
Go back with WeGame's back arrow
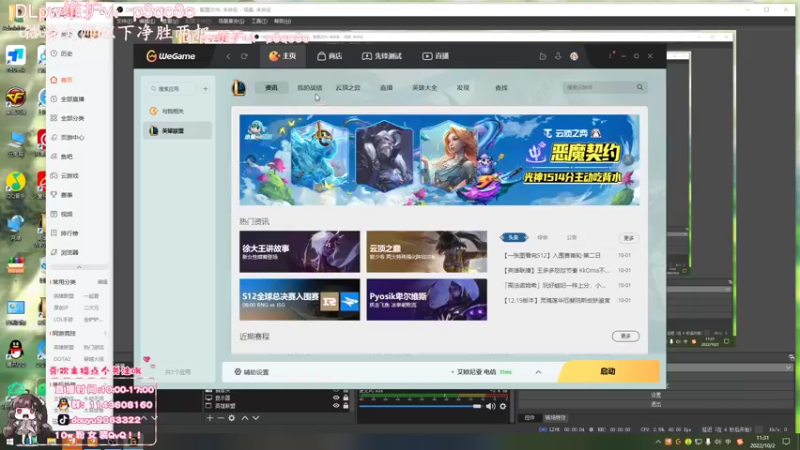pos(228,56)
